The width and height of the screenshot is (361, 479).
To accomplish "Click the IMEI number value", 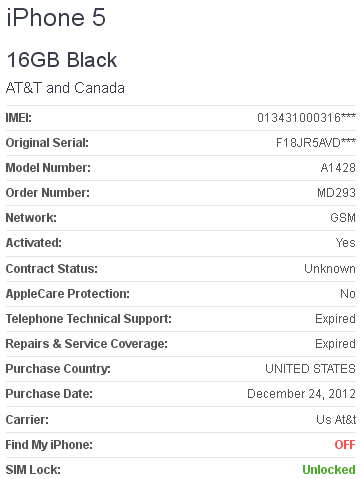I will (306, 118).
